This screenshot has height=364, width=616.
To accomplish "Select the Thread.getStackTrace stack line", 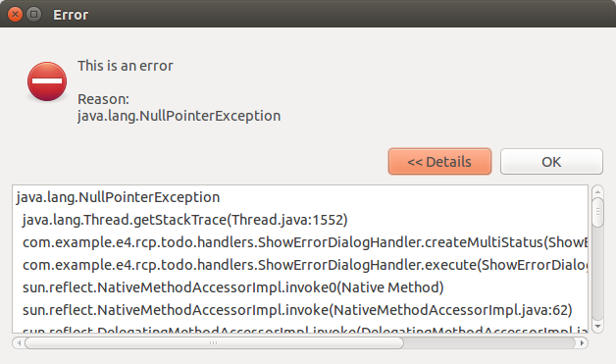I will 185,220.
